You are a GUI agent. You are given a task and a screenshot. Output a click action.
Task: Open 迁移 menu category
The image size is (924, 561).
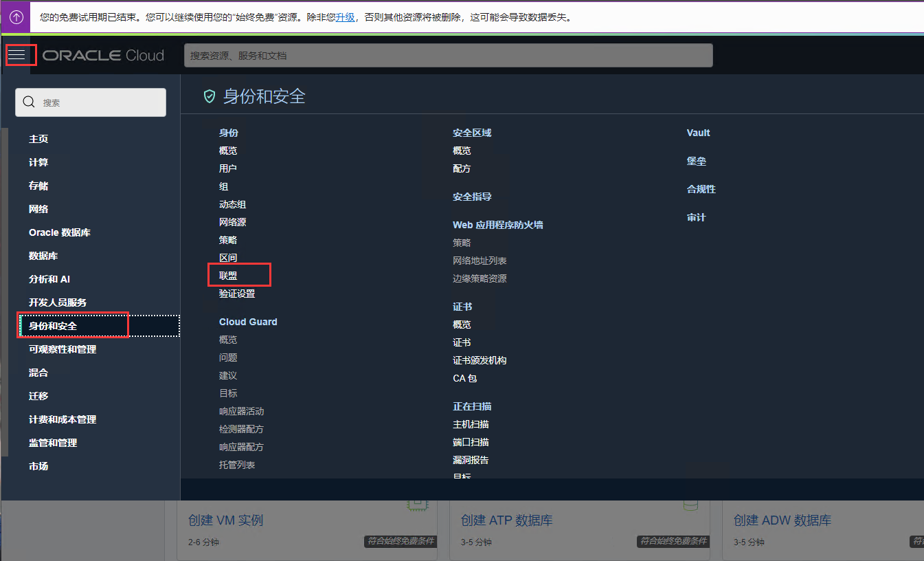coord(38,396)
